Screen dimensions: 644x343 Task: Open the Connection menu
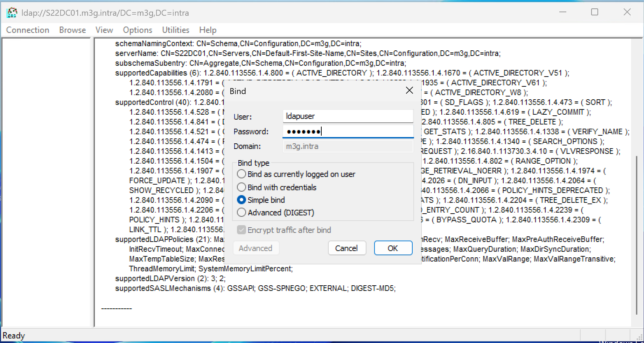pyautogui.click(x=28, y=30)
